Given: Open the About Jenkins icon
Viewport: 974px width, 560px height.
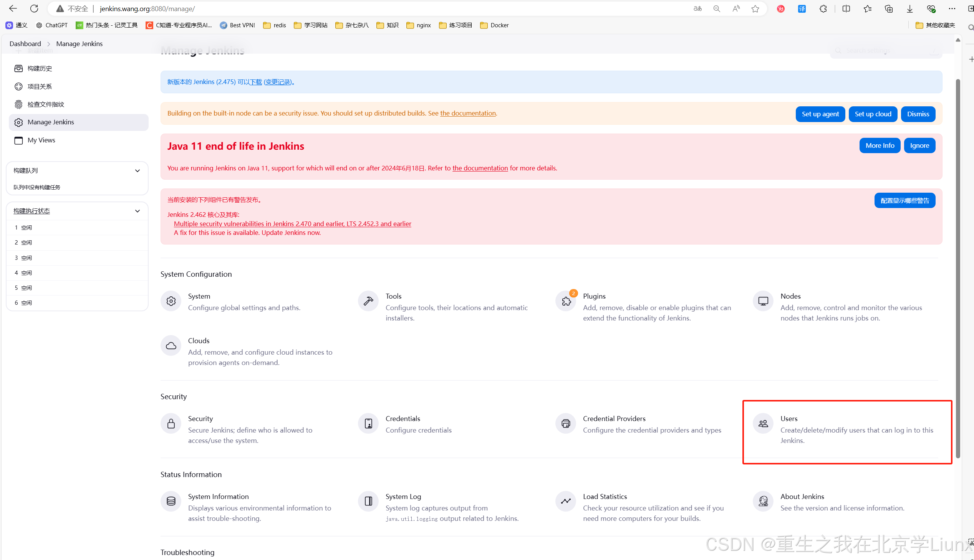Looking at the screenshot, I should [x=763, y=501].
